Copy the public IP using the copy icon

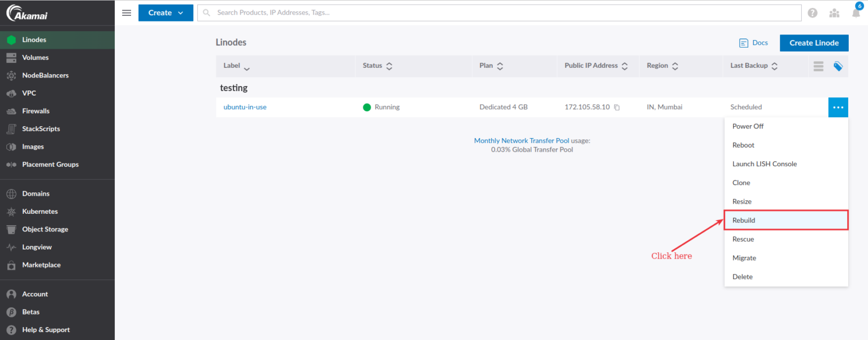click(x=616, y=107)
